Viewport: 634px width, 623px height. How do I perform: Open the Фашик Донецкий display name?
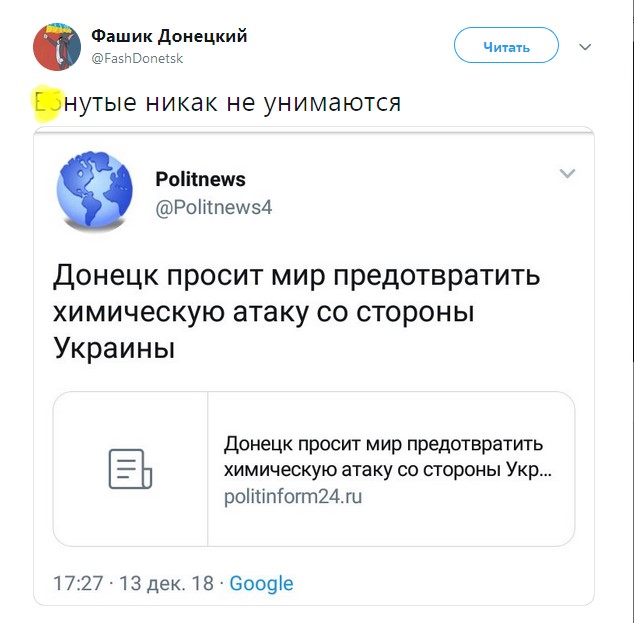169,37
